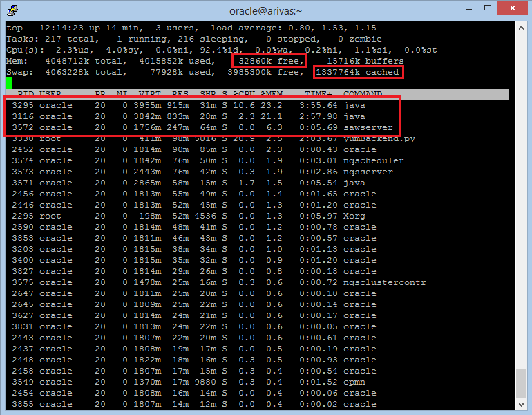Click the sawserver process command
The width and height of the screenshot is (532, 415).
tap(368, 128)
